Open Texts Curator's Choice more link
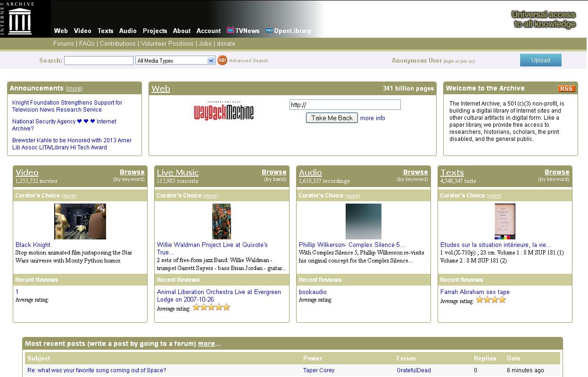Image resolution: width=588 pixels, height=377 pixels. (x=494, y=196)
